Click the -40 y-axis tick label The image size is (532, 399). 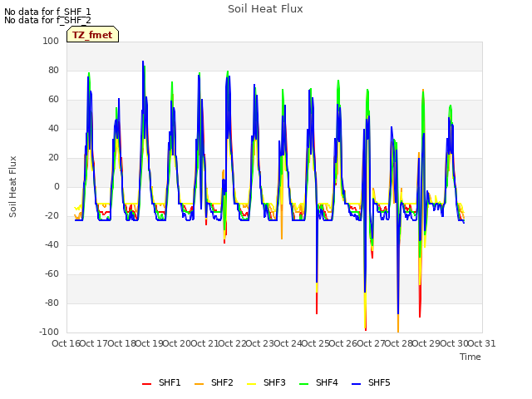(x=52, y=244)
